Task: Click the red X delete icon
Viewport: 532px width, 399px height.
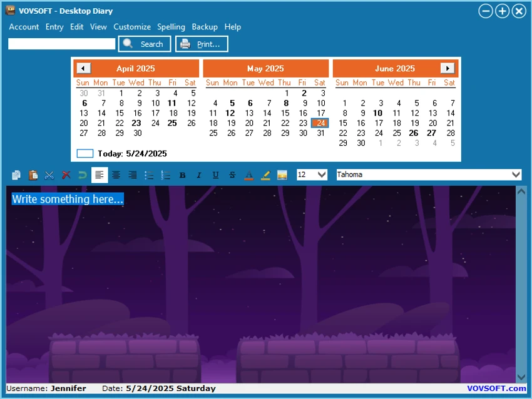Action: tap(66, 175)
